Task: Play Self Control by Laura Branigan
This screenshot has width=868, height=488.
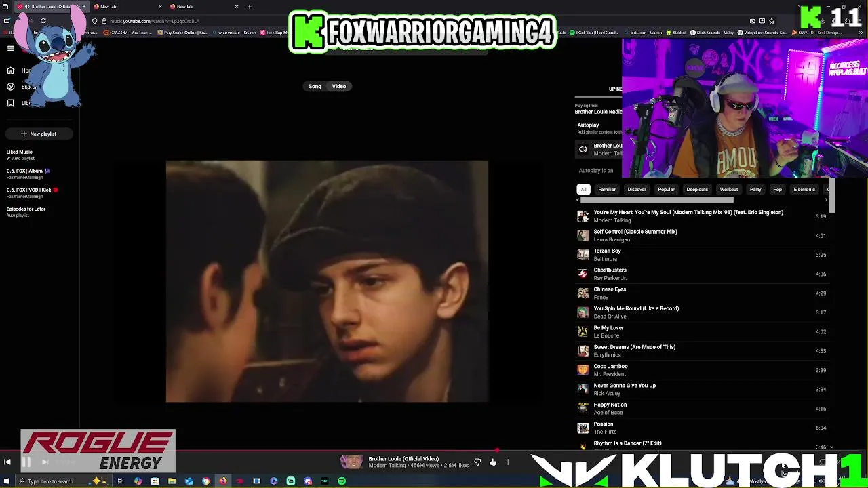Action: tap(702, 235)
